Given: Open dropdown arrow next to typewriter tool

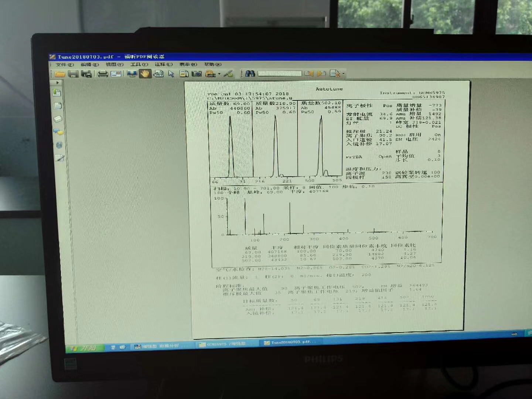Looking at the screenshot, I should tap(219, 74).
